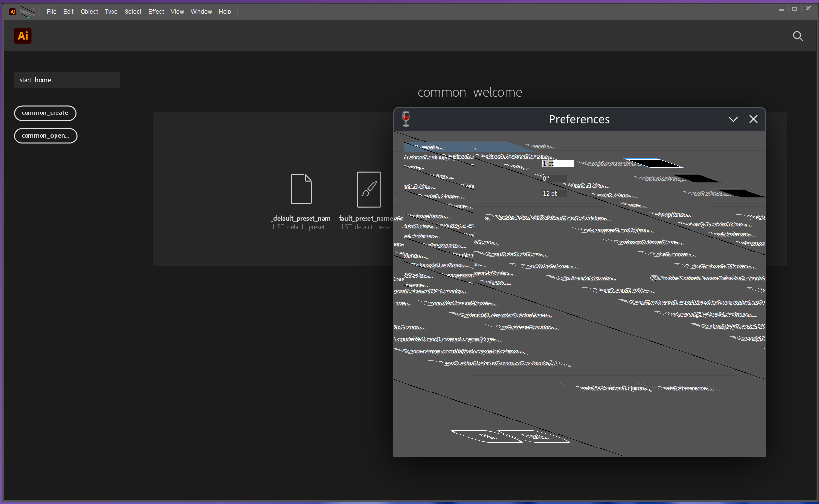The height and width of the screenshot is (504, 819).
Task: Click the 1 pt input field
Action: [x=557, y=164]
